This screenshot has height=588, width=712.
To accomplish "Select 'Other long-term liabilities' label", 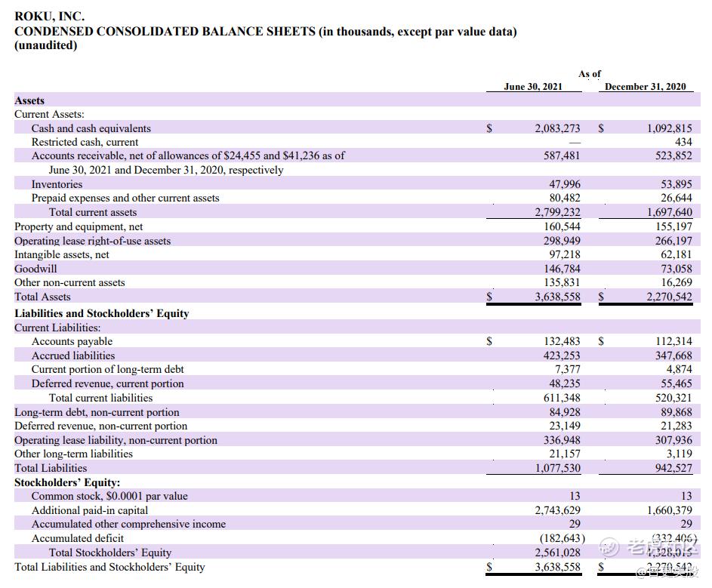I will [x=73, y=454].
